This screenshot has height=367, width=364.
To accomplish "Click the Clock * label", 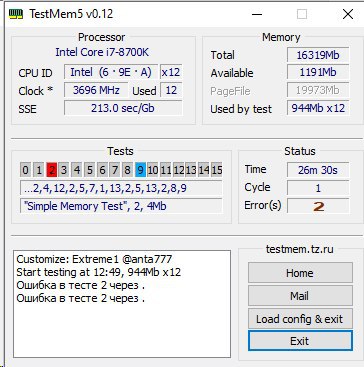I will click(x=36, y=91).
